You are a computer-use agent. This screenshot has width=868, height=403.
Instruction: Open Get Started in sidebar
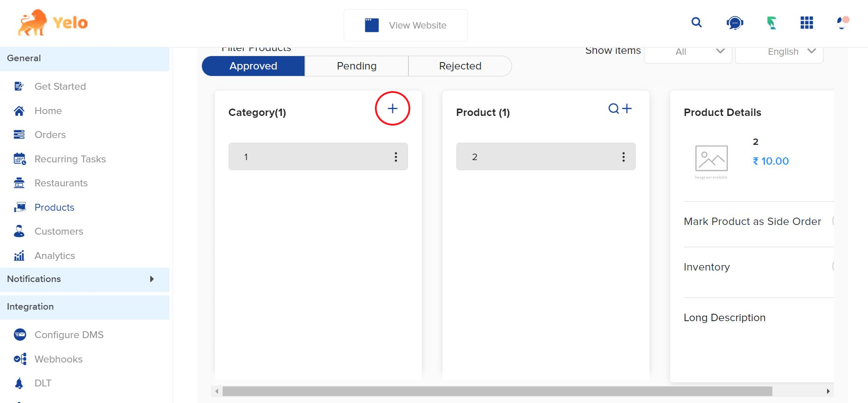click(x=60, y=86)
